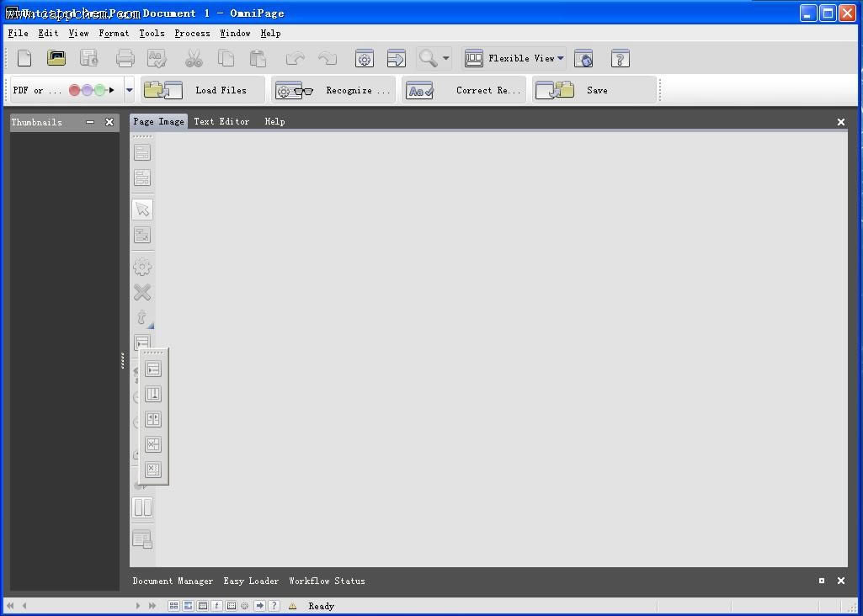Switch to the Text Editor tab

pyautogui.click(x=221, y=121)
